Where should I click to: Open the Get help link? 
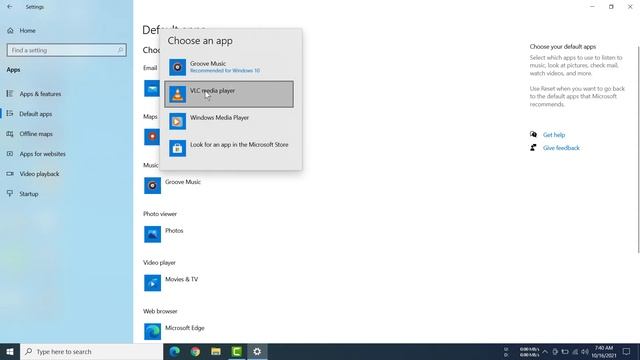(x=554, y=135)
